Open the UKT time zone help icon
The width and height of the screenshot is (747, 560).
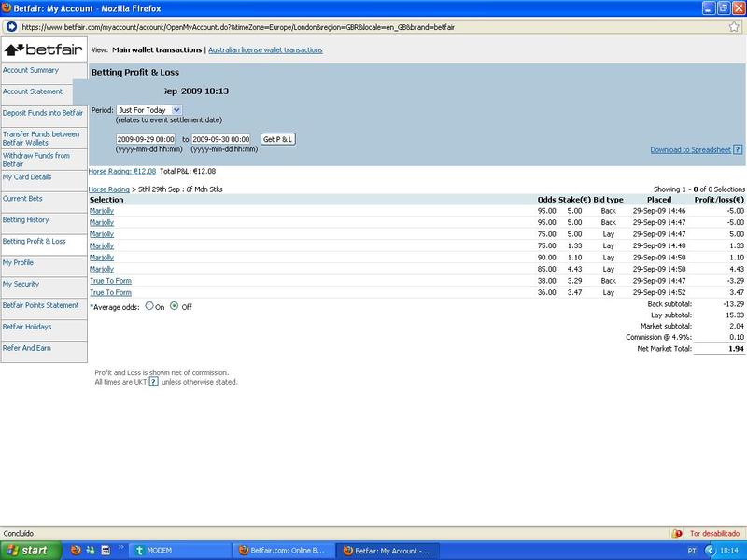tap(153, 382)
